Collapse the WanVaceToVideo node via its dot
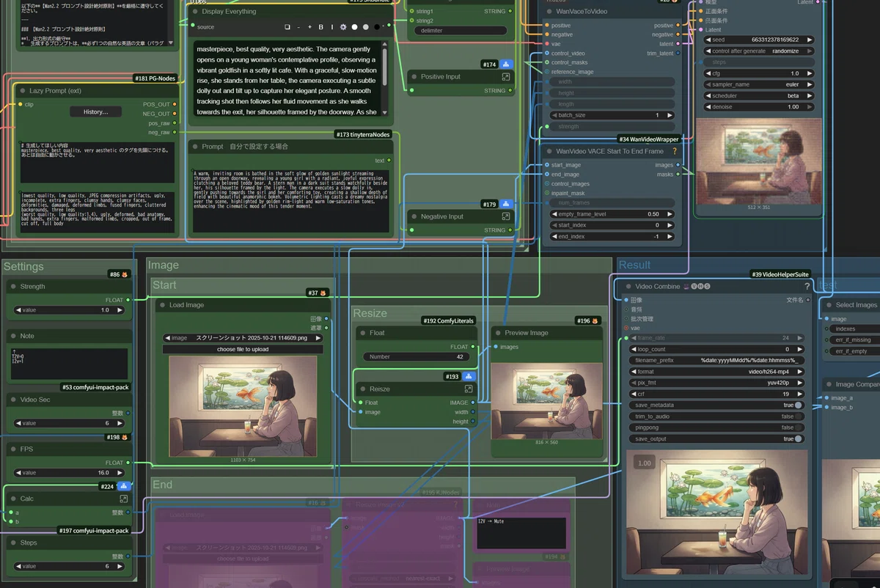 point(549,12)
